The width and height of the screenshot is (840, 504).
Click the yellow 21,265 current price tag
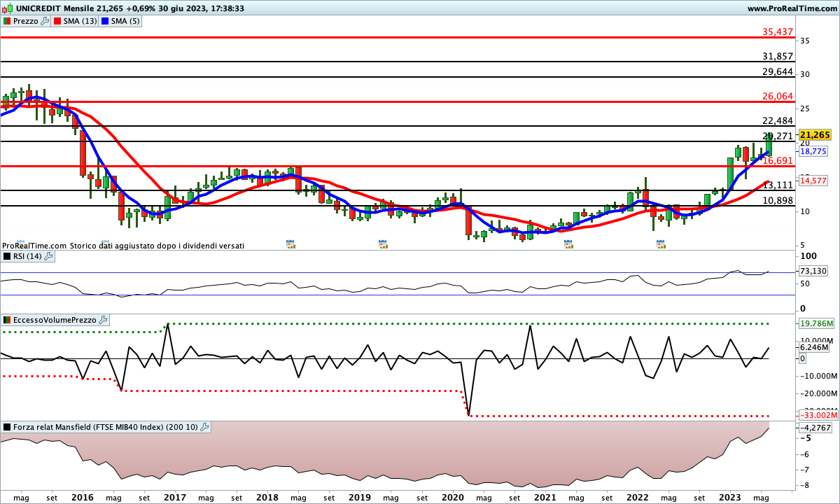tap(814, 135)
